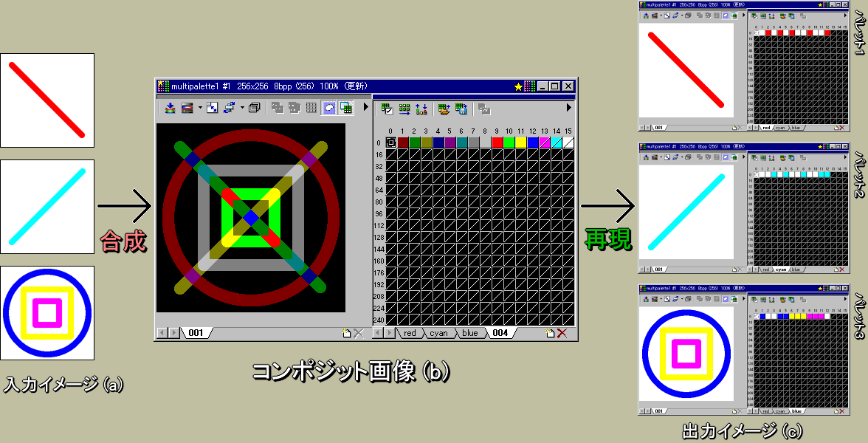Screen dimensions: 868x443
Task: Click the load palette from folder icon
Action: [444, 109]
